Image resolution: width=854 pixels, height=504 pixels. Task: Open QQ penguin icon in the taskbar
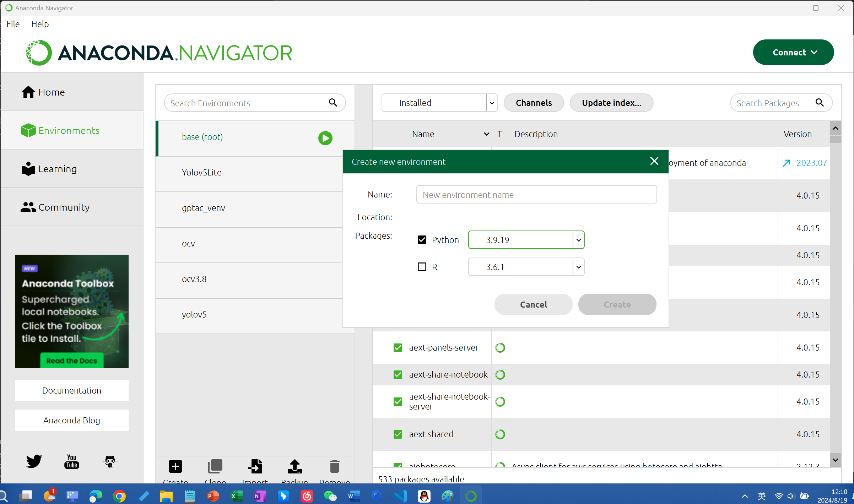[424, 496]
